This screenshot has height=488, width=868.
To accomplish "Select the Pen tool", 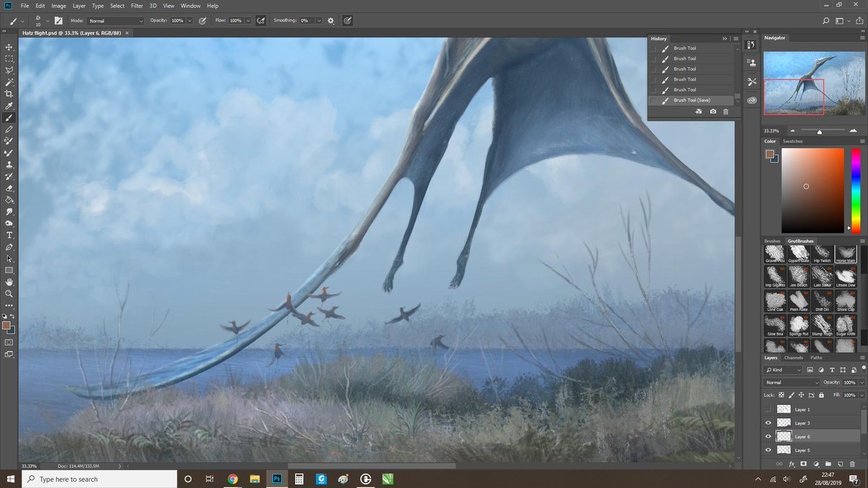I will tap(9, 247).
